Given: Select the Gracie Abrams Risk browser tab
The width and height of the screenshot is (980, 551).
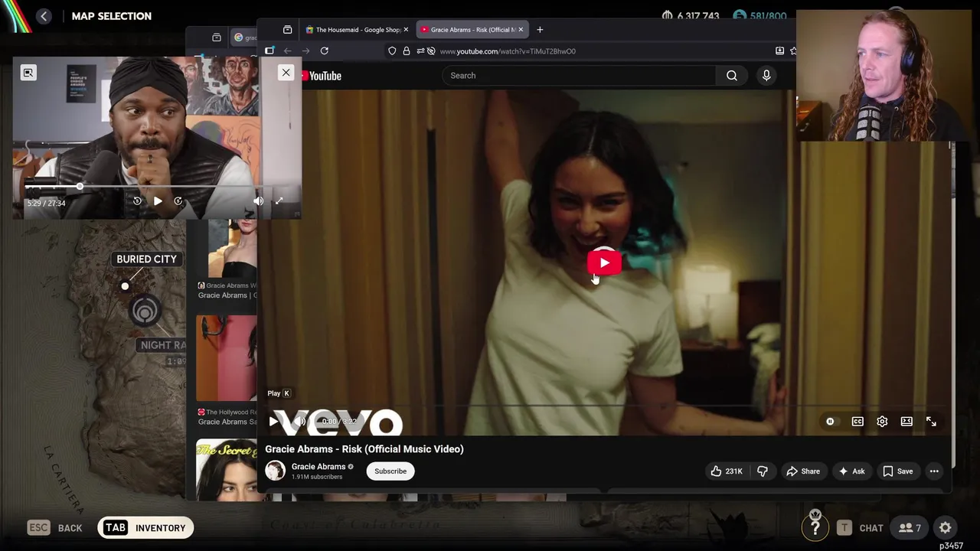Looking at the screenshot, I should [471, 30].
